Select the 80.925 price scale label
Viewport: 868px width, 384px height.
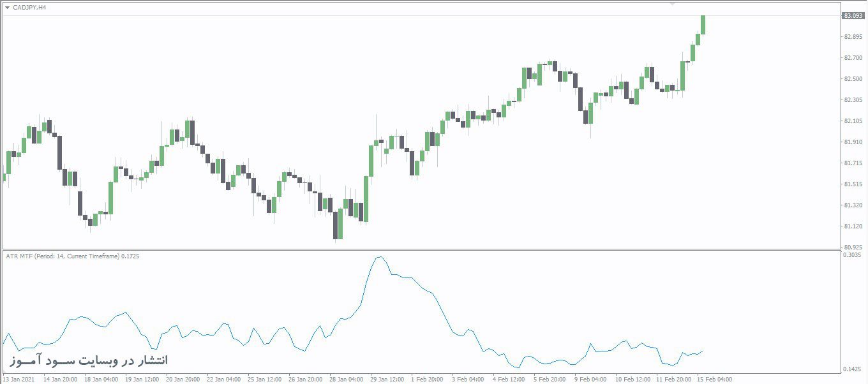(853, 247)
